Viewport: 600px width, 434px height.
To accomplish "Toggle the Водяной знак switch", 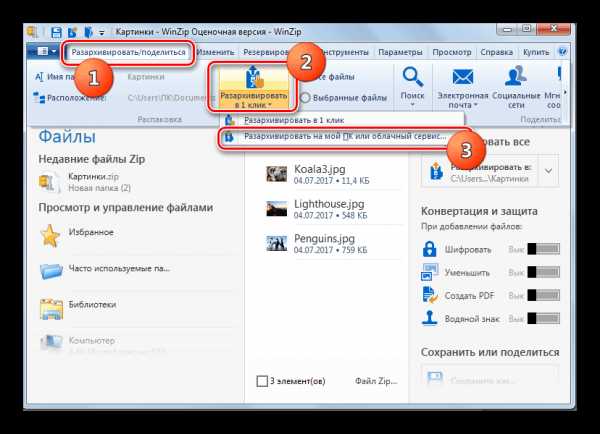I will [x=543, y=318].
